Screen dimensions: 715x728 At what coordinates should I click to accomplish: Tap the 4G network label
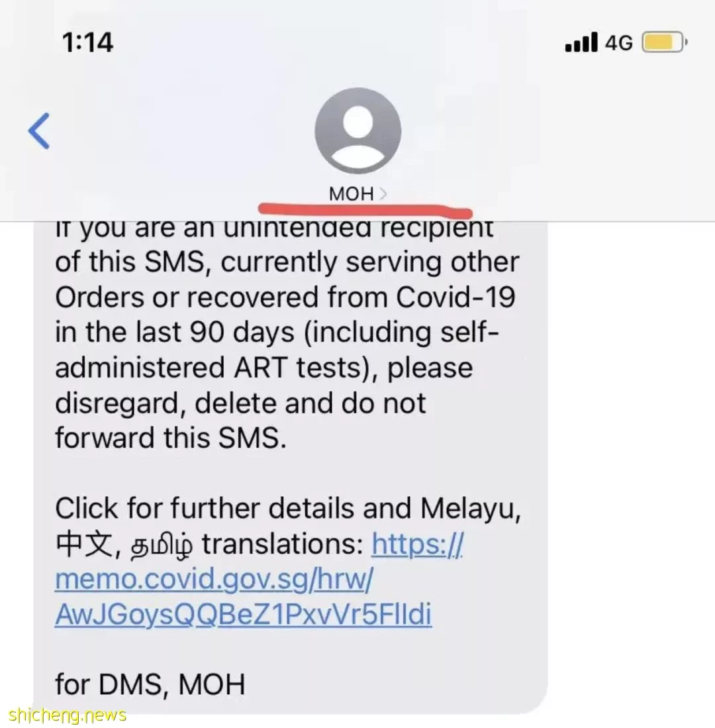tap(619, 43)
